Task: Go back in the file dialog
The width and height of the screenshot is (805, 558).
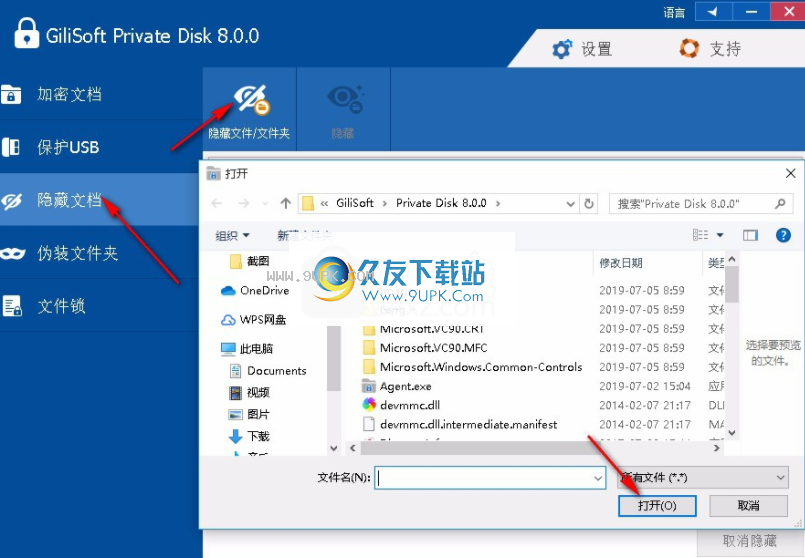Action: pyautogui.click(x=217, y=203)
